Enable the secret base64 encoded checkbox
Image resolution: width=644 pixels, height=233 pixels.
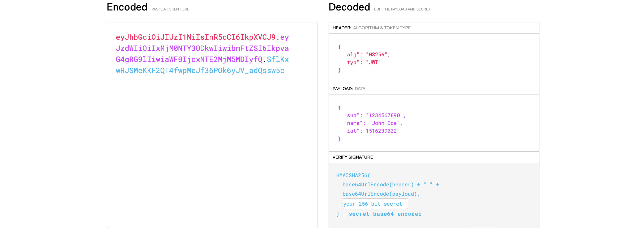pos(345,215)
